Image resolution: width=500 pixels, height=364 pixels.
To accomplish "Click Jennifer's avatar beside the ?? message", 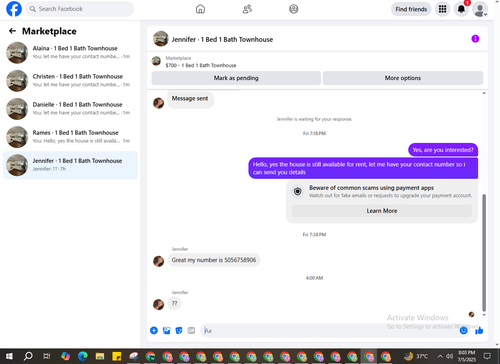I will pyautogui.click(x=158, y=304).
